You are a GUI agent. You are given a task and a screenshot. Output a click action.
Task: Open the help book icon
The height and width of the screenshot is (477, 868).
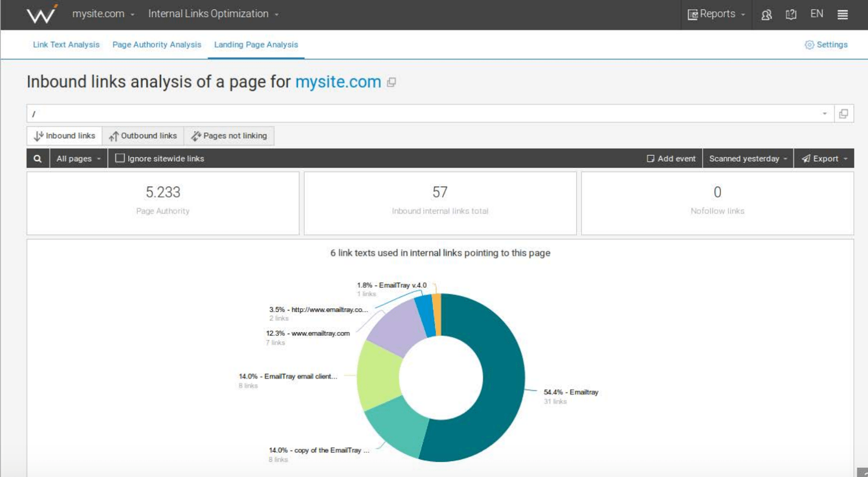coord(791,15)
